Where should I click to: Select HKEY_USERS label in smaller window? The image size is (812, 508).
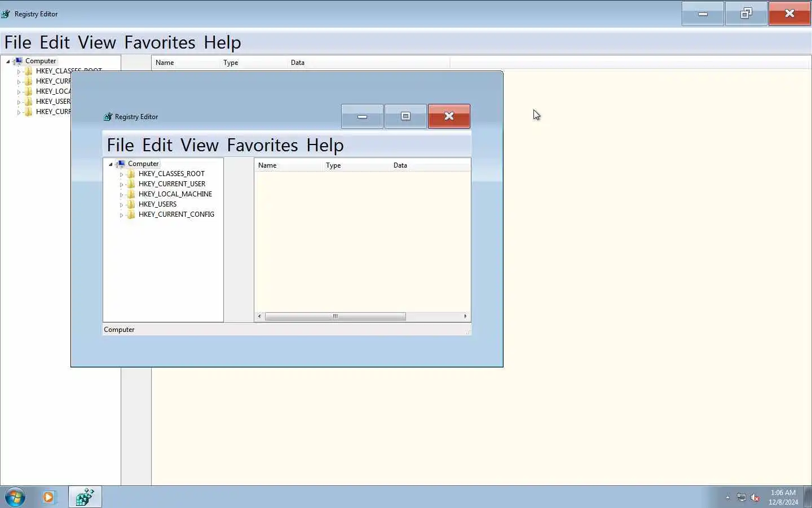[x=157, y=204]
